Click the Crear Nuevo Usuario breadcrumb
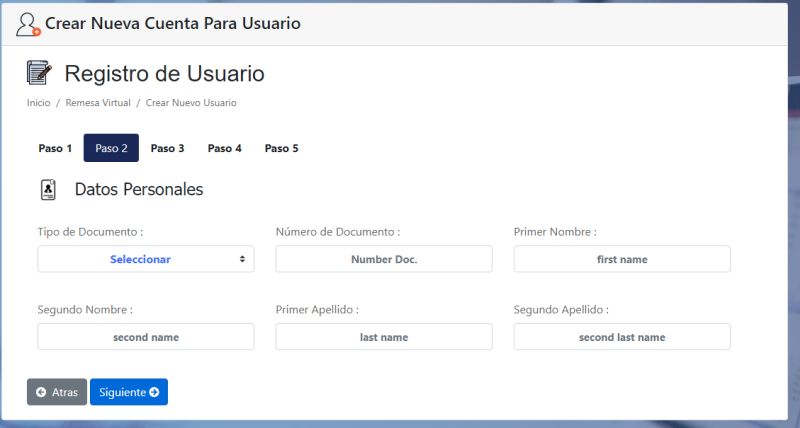Image resolution: width=800 pixels, height=428 pixels. [191, 103]
